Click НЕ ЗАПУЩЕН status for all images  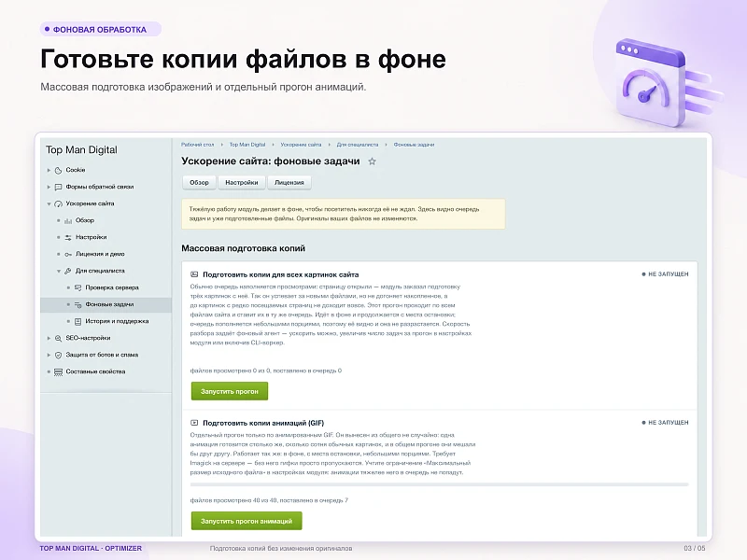665,274
